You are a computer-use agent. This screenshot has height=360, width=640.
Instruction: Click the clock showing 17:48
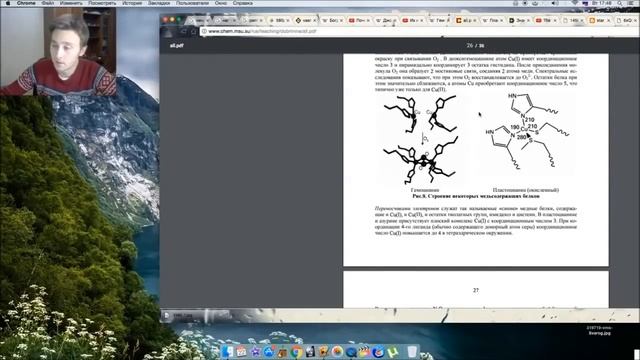(x=602, y=3)
